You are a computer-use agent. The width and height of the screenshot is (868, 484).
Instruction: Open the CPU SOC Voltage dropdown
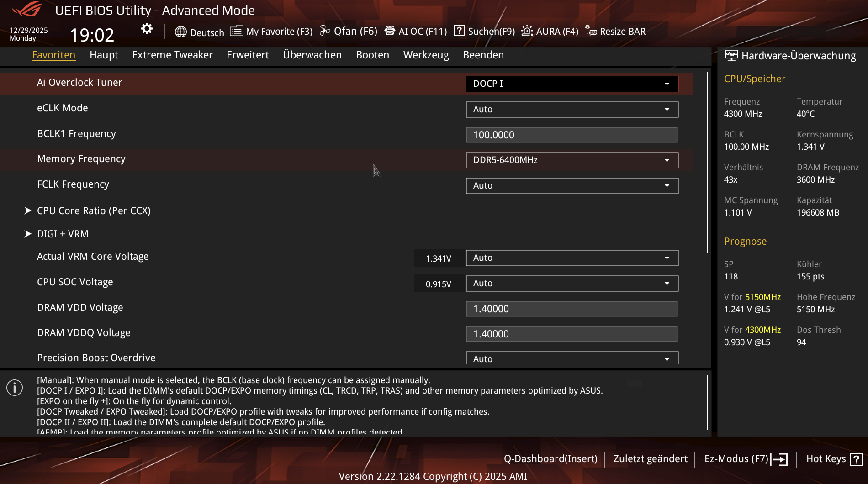pos(572,284)
